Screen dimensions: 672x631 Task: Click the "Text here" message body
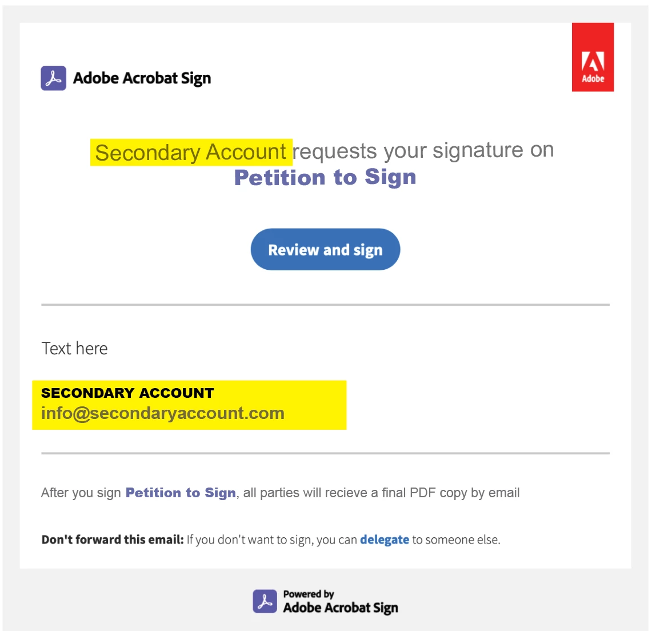click(74, 349)
